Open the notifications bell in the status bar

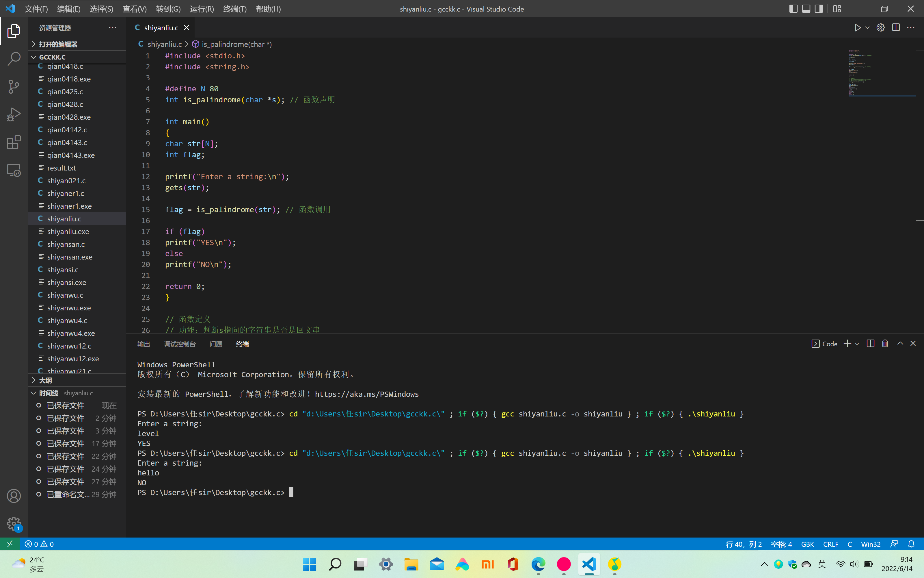pos(911,544)
